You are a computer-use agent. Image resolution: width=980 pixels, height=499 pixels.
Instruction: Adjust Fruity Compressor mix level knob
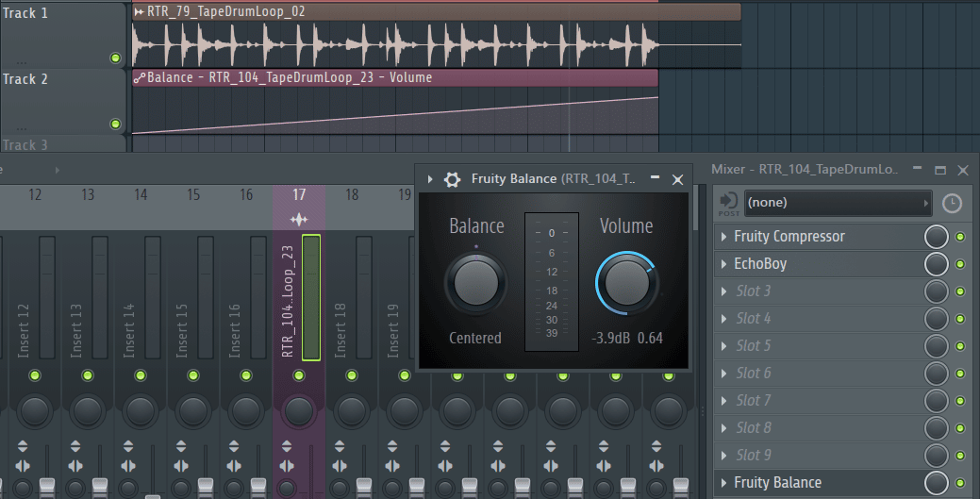coord(937,237)
